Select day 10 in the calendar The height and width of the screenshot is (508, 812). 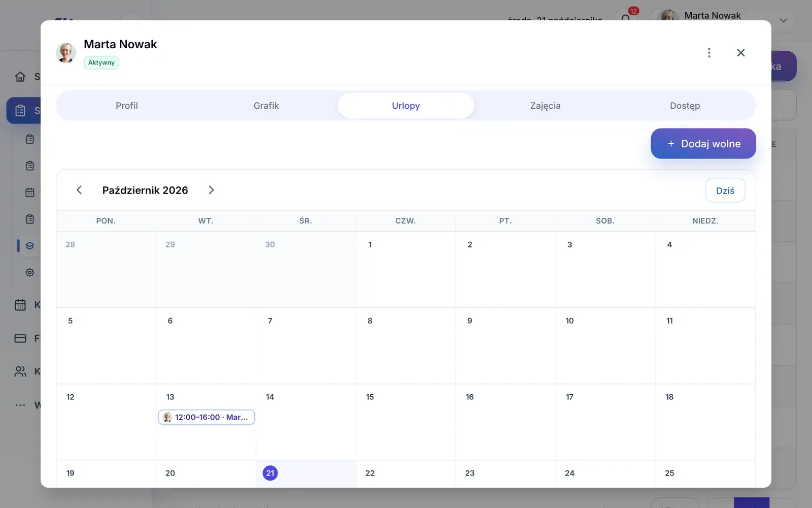(x=605, y=346)
